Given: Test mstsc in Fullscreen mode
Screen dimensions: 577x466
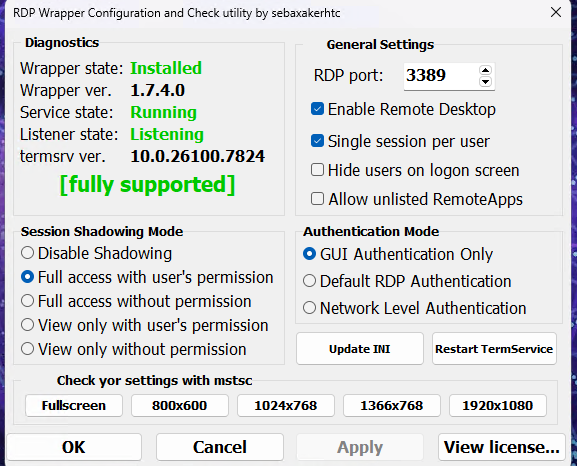Looking at the screenshot, I should pos(74,406).
